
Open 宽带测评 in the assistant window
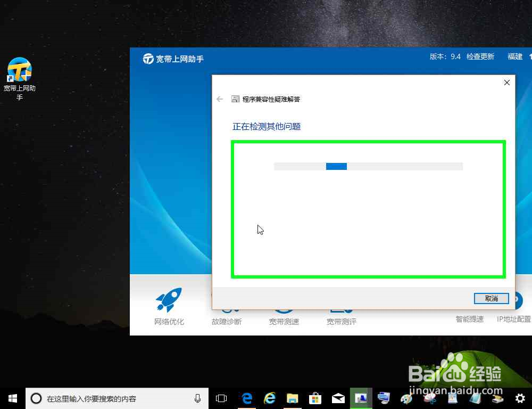(x=341, y=321)
